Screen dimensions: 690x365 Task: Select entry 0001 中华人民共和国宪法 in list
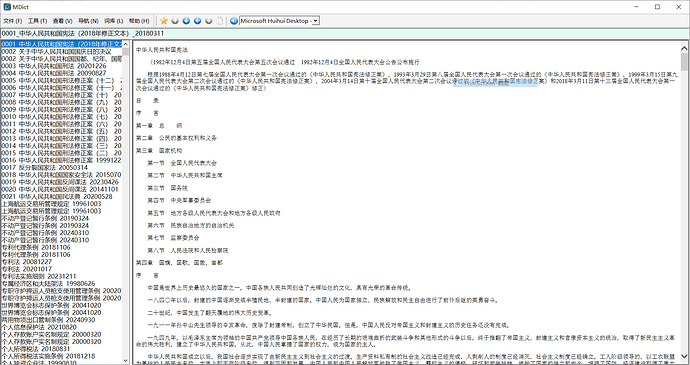pos(61,44)
